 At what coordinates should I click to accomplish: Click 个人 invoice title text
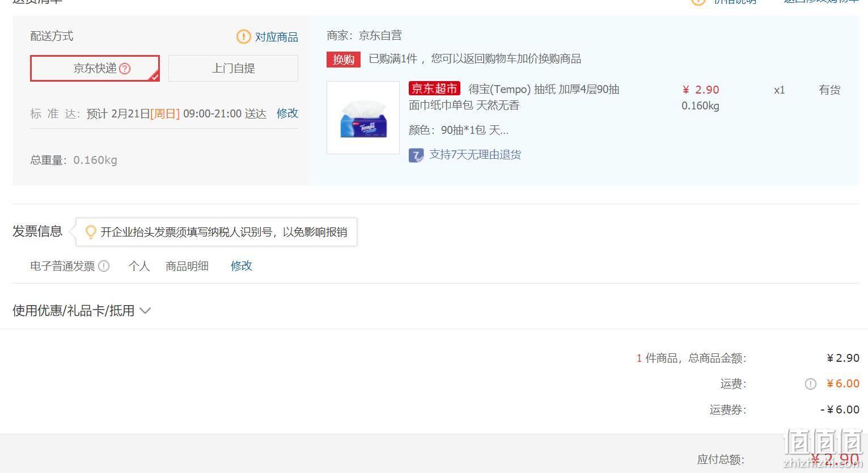pyautogui.click(x=139, y=265)
